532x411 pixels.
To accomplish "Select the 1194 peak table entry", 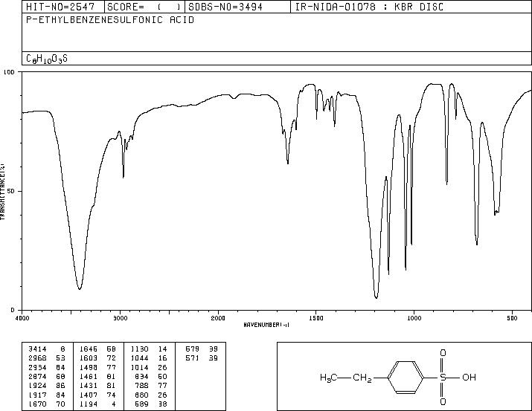I will pyautogui.click(x=97, y=404).
